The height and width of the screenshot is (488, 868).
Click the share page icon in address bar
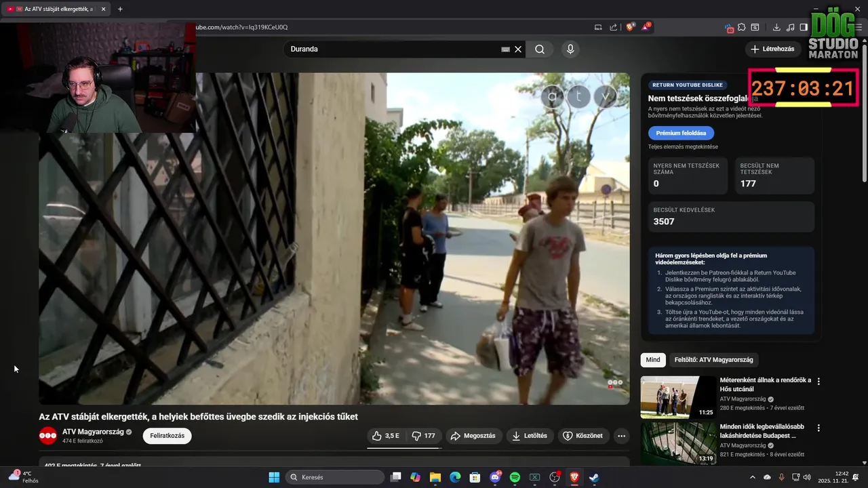pos(614,27)
